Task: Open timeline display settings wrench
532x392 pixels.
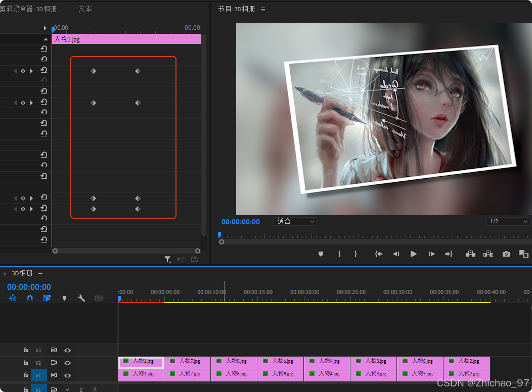Action: click(81, 298)
